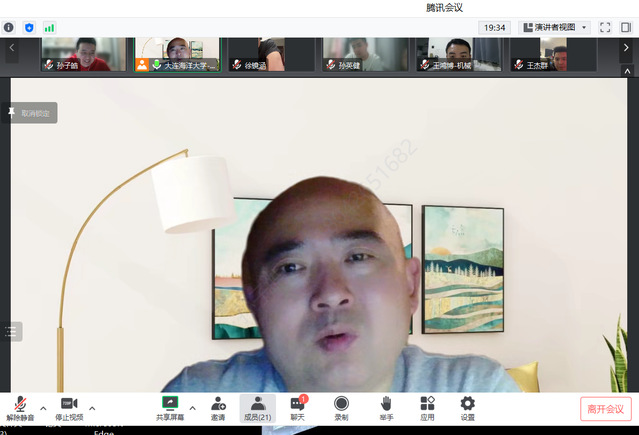Viewport: 639px width, 435px height.
Task: Click 取消锁定 to unpin the video
Action: 33,113
